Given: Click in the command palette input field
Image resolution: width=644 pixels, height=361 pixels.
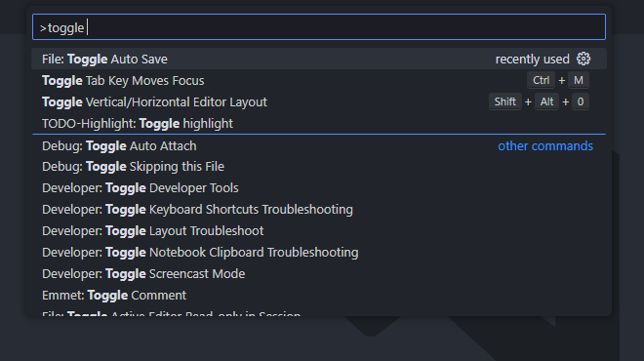Looking at the screenshot, I should pos(319,27).
